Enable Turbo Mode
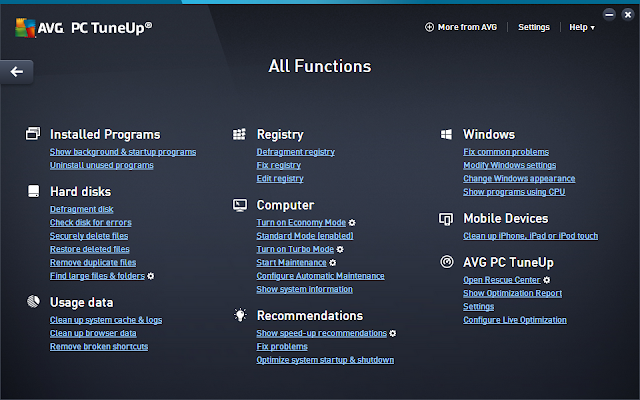Viewport: 640px width, 400px height. 295,249
